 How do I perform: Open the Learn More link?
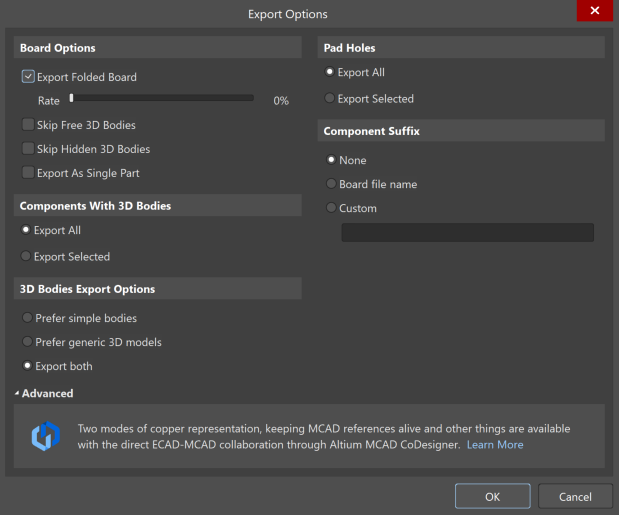click(x=495, y=445)
